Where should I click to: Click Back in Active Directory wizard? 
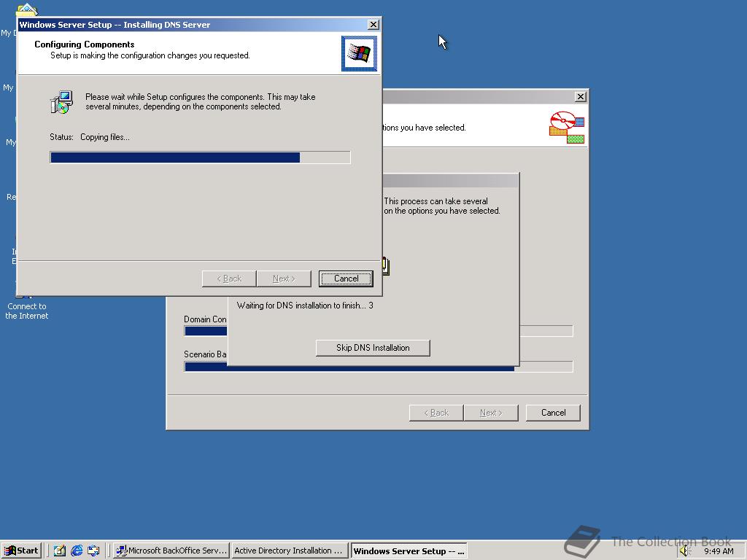(436, 413)
